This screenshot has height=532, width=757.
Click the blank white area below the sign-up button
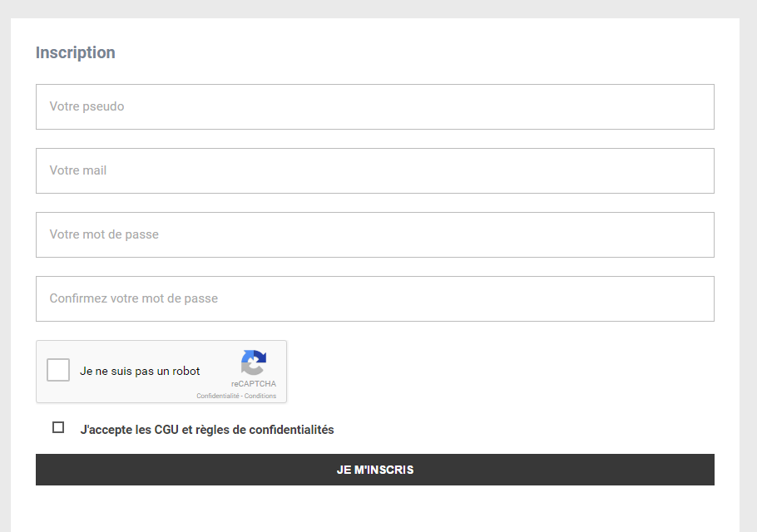[x=374, y=509]
